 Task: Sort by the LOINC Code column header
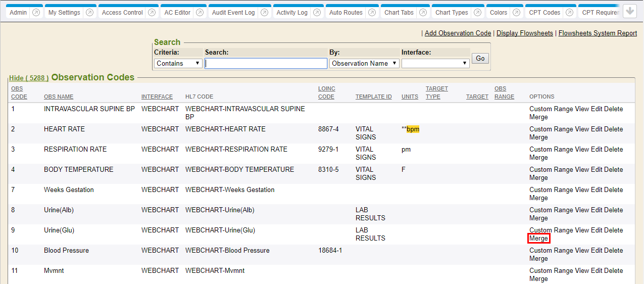[x=326, y=92]
